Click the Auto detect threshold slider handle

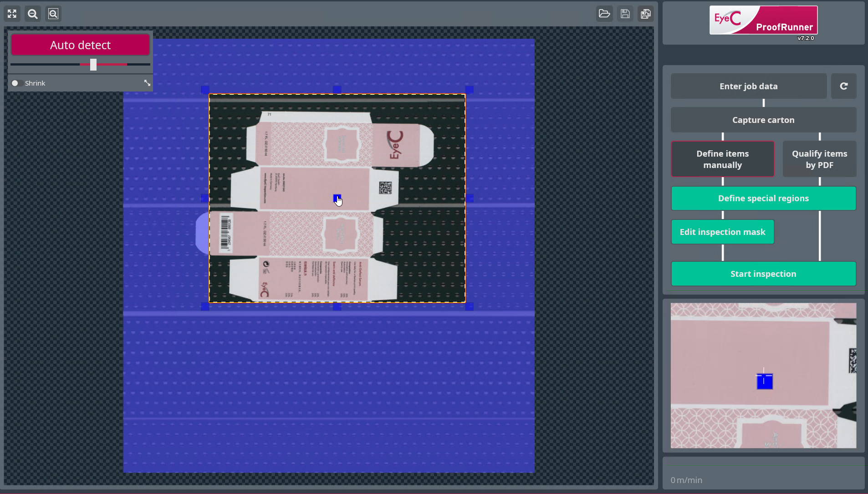pos(93,64)
